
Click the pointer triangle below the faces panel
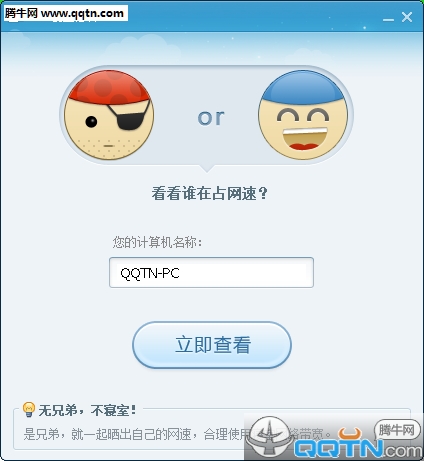tap(207, 168)
